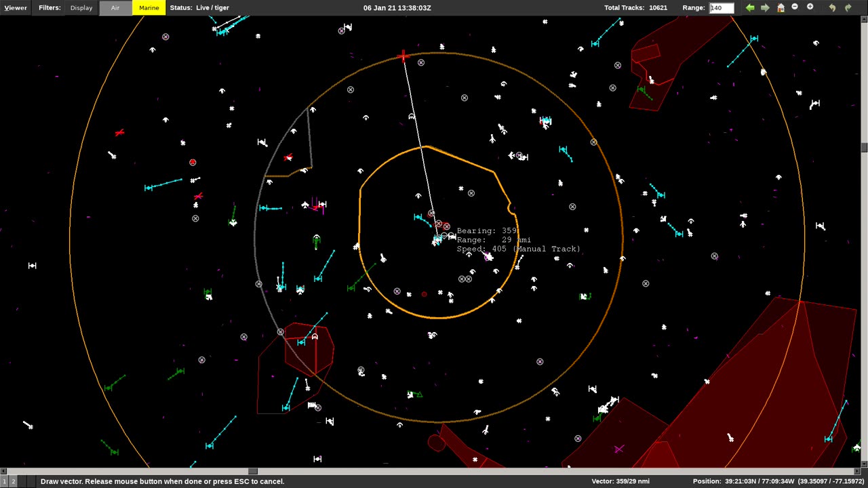Select the "Bearing: 359" readout text
The height and width of the screenshot is (488, 868).
[x=487, y=231]
